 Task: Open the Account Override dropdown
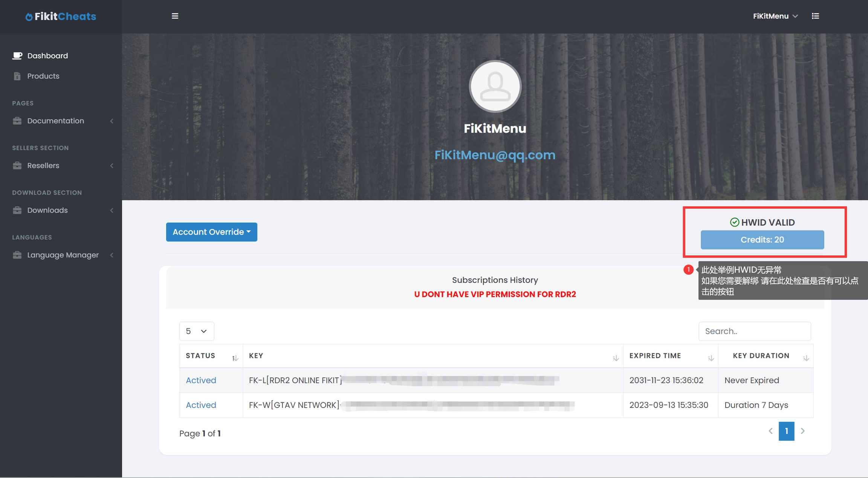pyautogui.click(x=211, y=232)
